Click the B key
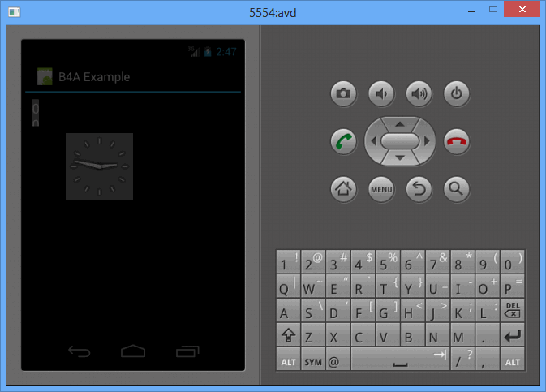 click(x=413, y=334)
